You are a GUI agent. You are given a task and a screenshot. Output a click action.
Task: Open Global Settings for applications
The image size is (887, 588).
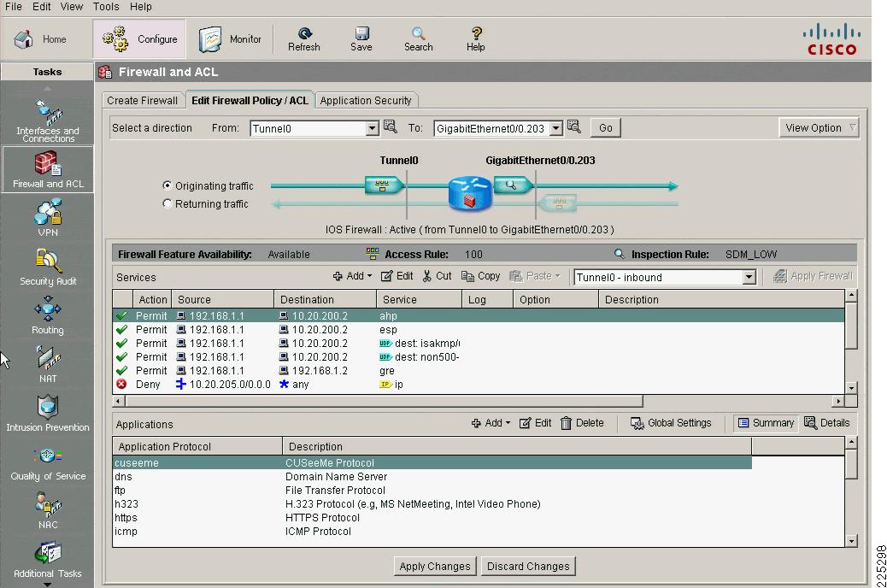[671, 423]
